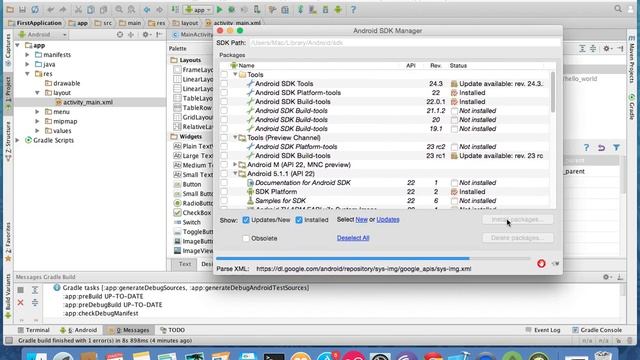Open the Android project view dropdown

pos(43,35)
